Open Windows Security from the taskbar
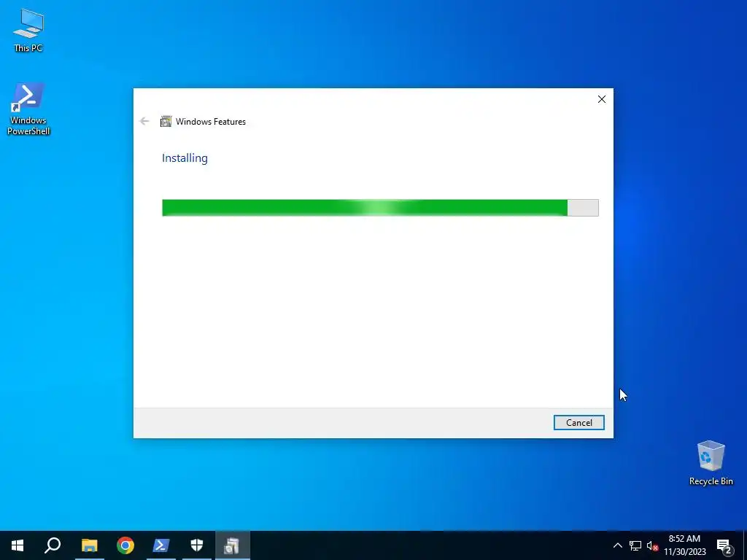 197,545
